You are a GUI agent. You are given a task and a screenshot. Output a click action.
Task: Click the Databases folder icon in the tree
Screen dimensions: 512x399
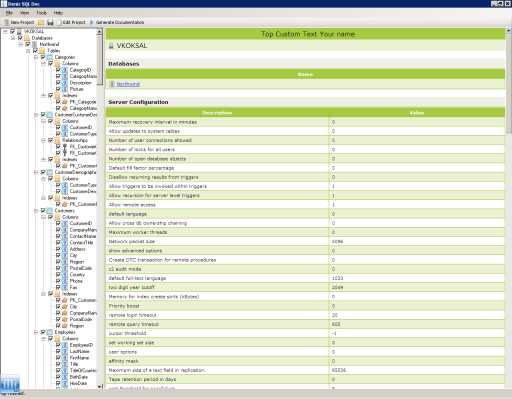click(27, 38)
